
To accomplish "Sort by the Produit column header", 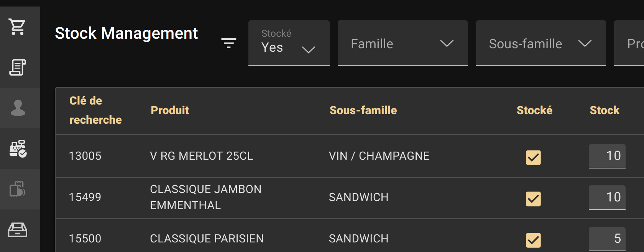I will tap(170, 110).
